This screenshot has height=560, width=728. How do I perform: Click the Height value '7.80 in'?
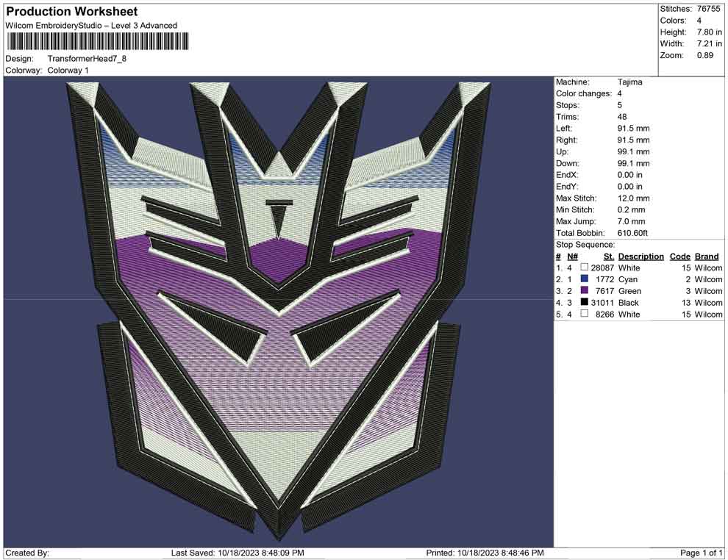[x=709, y=32]
